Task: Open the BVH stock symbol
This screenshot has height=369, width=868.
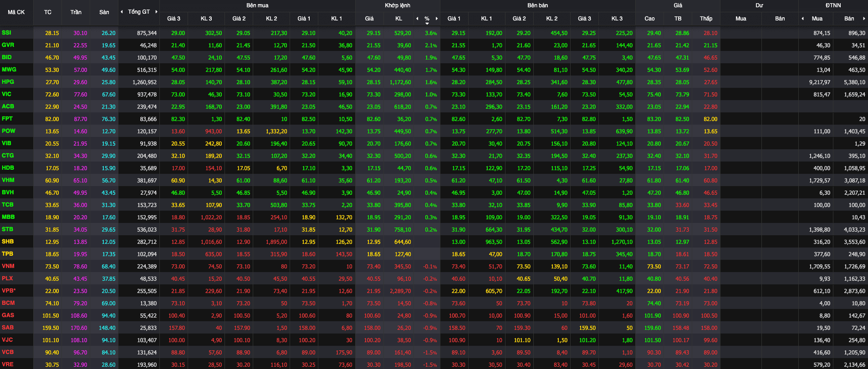Action: [x=8, y=192]
